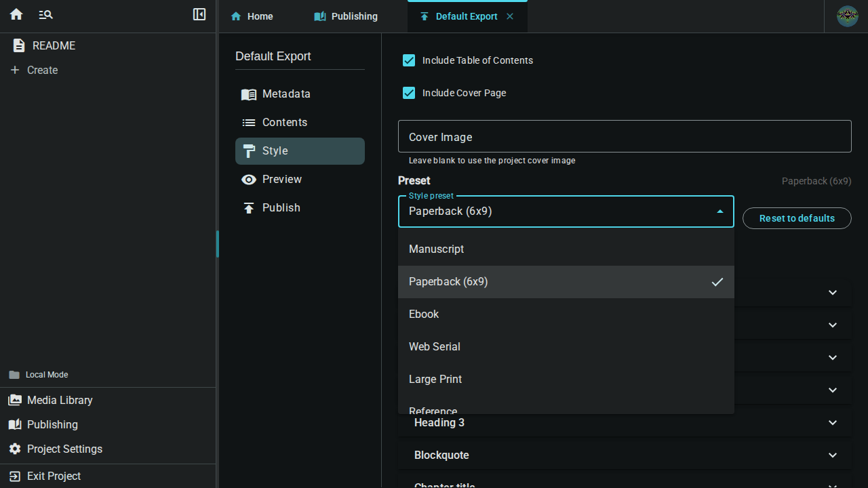Screen dimensions: 868x488
Task: Collapse the Style preset dropdown arrow
Action: [x=720, y=211]
